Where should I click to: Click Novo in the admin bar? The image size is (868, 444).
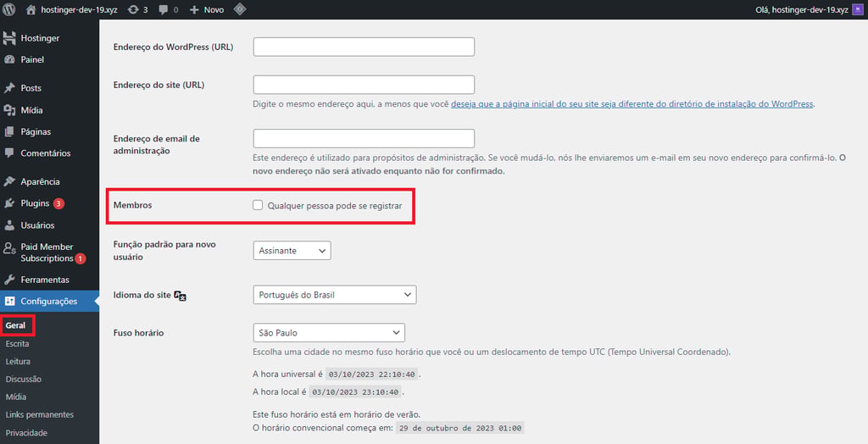(x=214, y=9)
